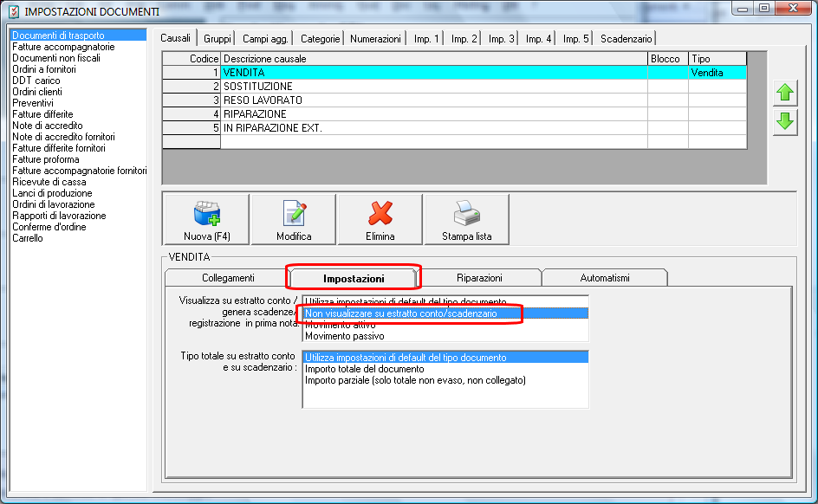Switch to the Collegamenti sub-tab
Viewport: 818px width, 504px height.
pos(228,278)
